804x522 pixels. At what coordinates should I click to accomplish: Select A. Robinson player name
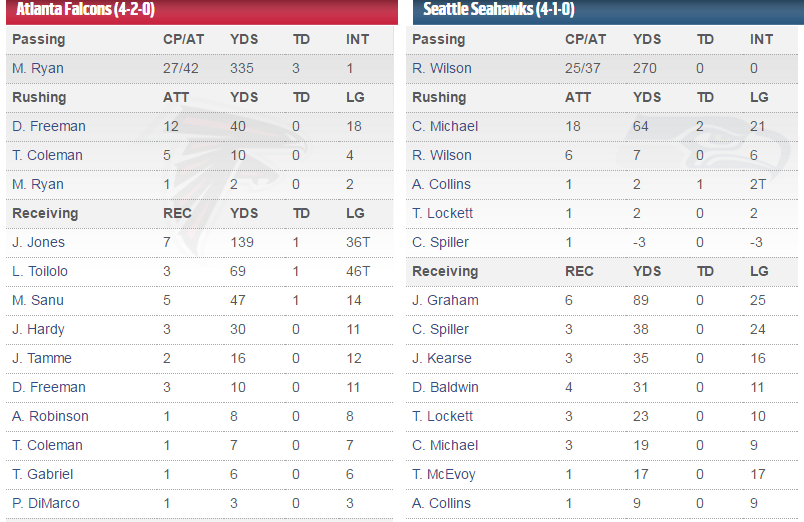tap(50, 416)
